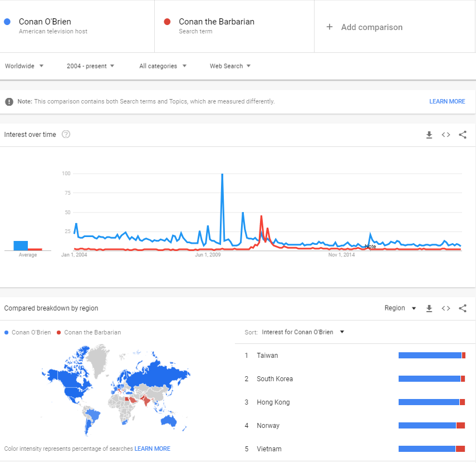This screenshot has width=476, height=463.
Task: Share the Interest over time chart
Action: pyautogui.click(x=463, y=135)
